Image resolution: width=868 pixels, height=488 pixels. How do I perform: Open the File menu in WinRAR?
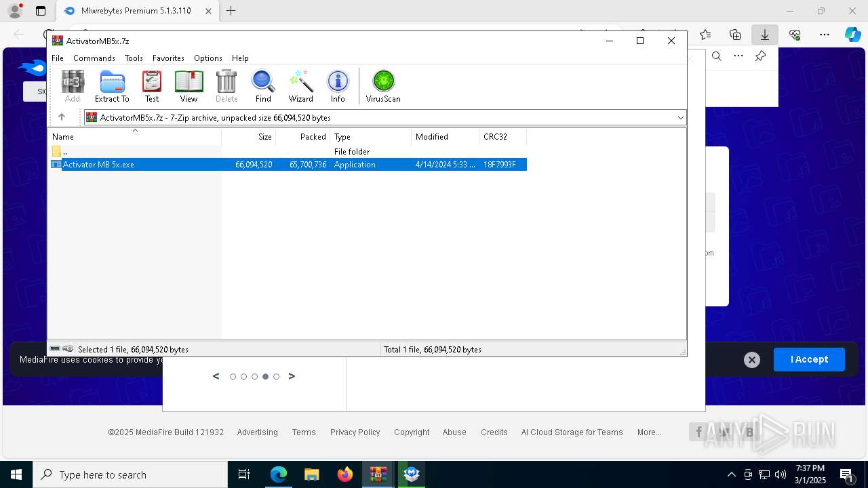[58, 58]
